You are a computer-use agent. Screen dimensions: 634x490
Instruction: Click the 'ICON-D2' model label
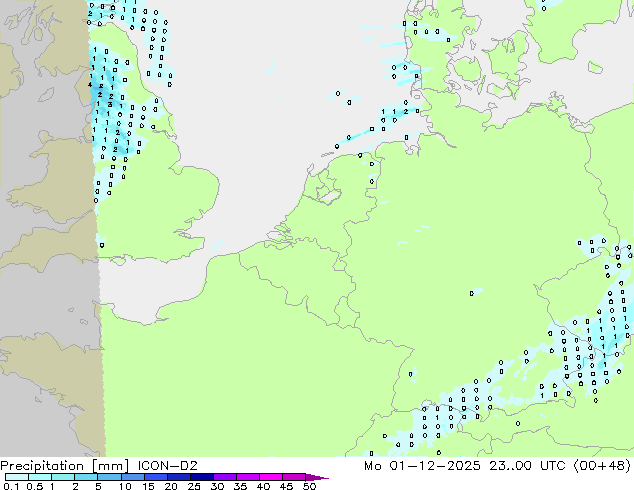click(x=167, y=465)
